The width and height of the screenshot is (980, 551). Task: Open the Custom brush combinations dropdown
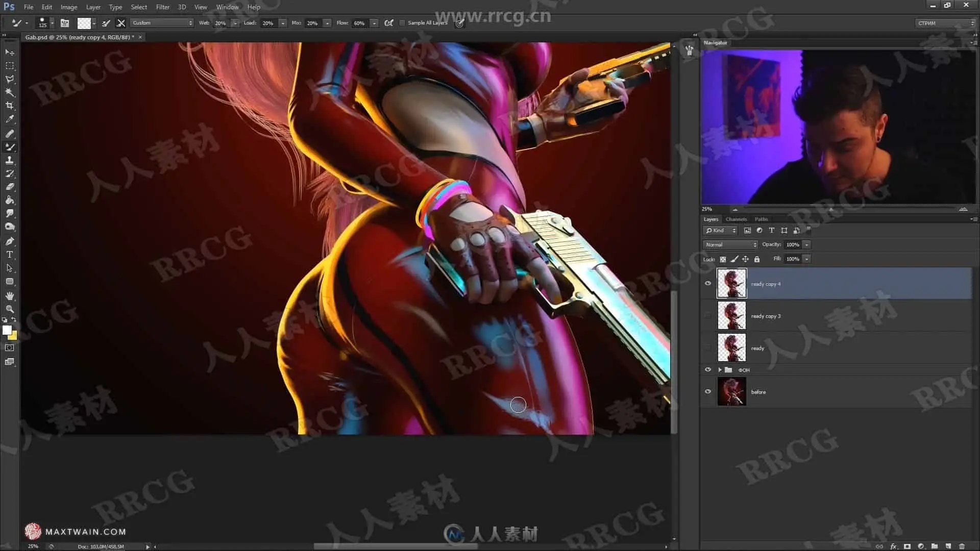click(x=162, y=23)
